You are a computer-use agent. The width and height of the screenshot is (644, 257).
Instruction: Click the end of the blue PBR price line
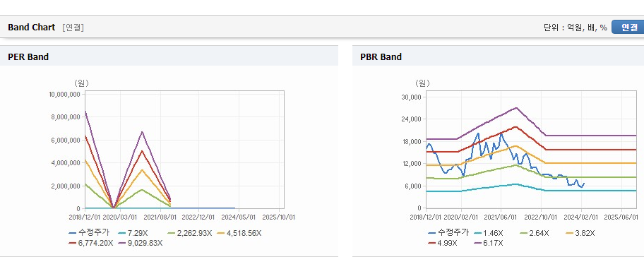point(584,184)
